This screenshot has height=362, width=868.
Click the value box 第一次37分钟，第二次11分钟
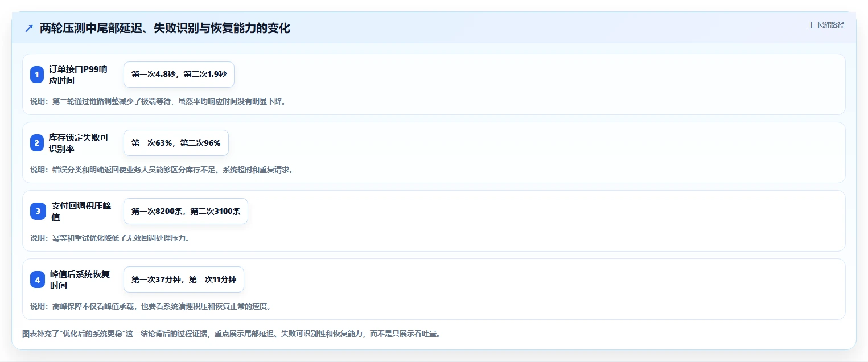(x=184, y=279)
